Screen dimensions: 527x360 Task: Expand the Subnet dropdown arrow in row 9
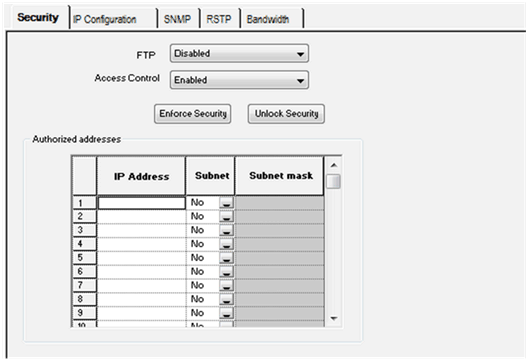point(227,313)
